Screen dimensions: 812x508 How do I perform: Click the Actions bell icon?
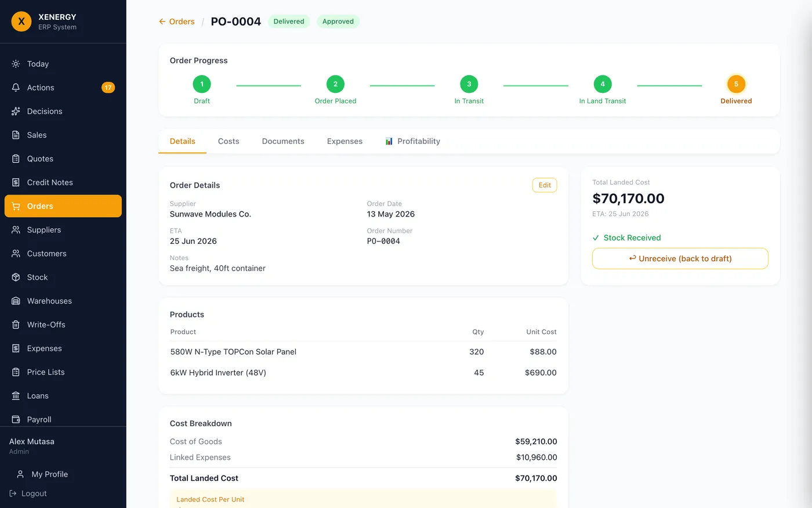coord(16,88)
